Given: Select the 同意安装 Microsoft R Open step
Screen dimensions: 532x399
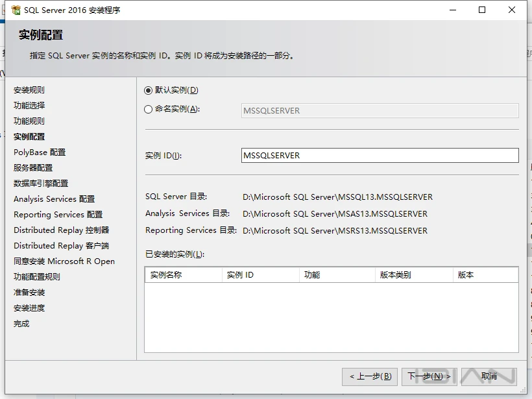Looking at the screenshot, I should point(64,261).
